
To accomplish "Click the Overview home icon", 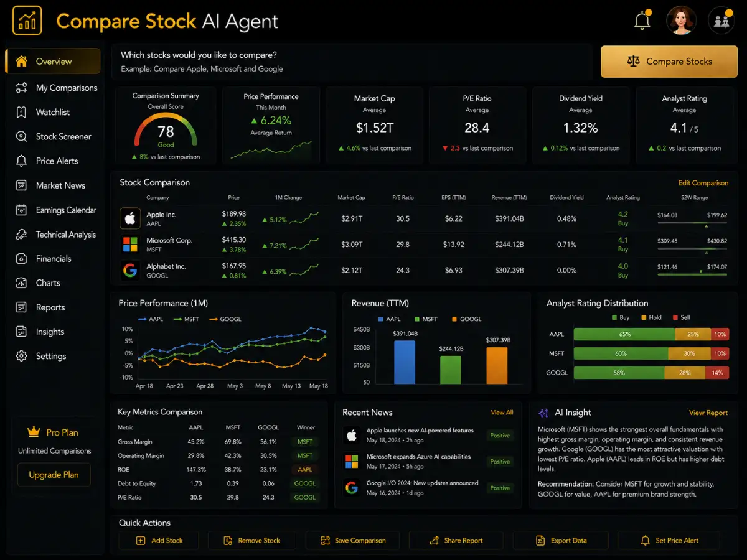I will pos(22,61).
